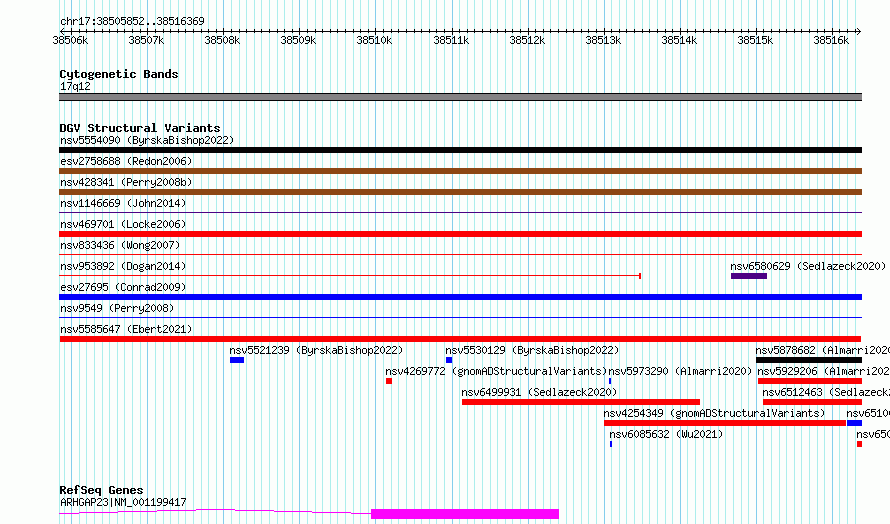890x524 pixels.
Task: Click the nsv6512463 red variant bar
Action: [x=812, y=402]
